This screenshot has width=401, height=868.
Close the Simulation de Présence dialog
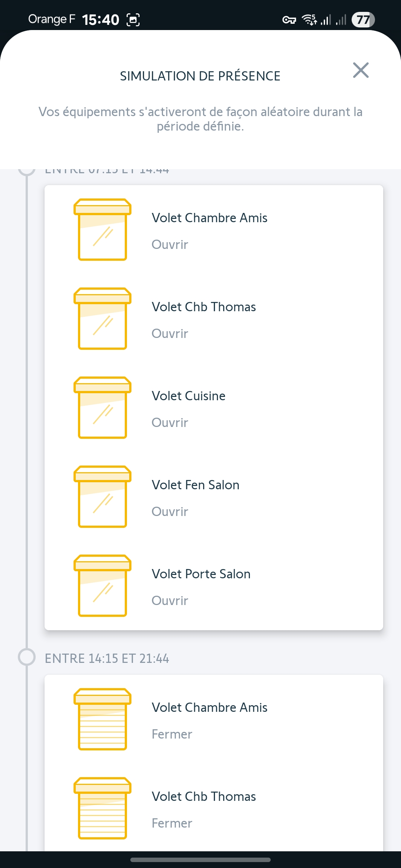point(361,70)
